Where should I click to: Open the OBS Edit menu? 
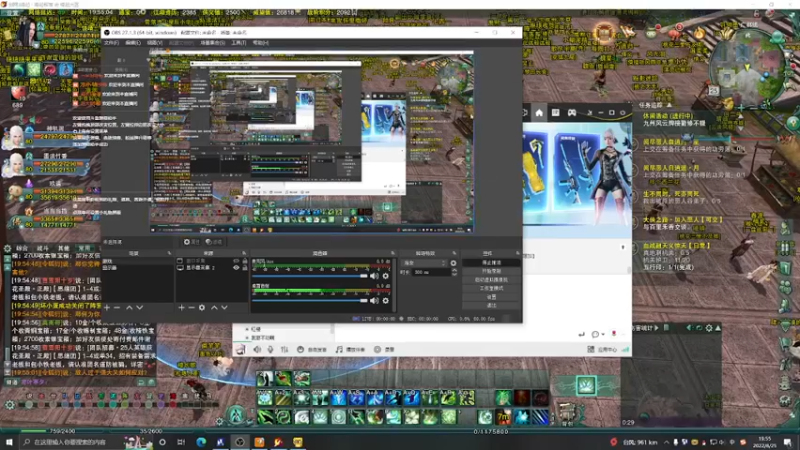pyautogui.click(x=133, y=43)
